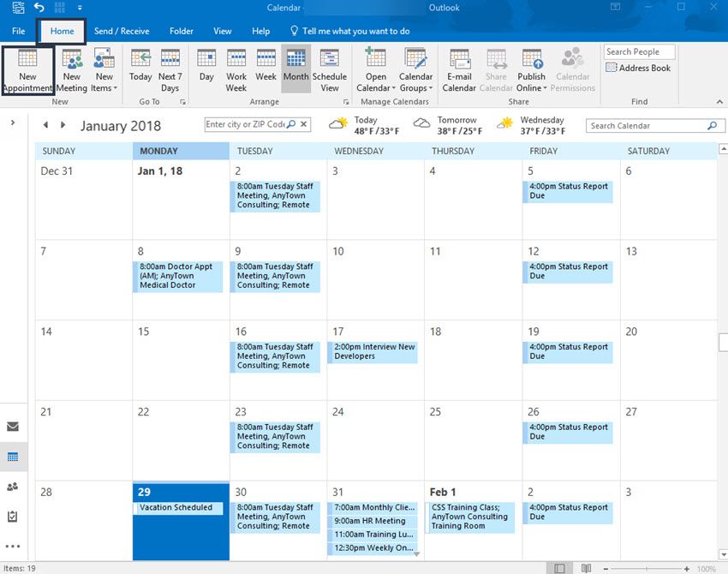Go to the next month
Screen dimensions: 728x574
63,124
